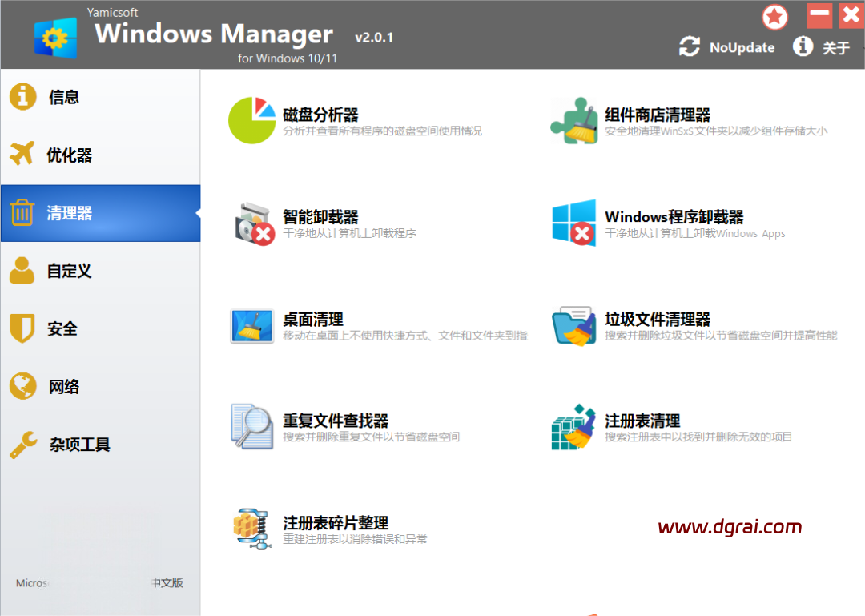The image size is (865, 616).
Task: Click the red star favorite icon
Action: 774,17
